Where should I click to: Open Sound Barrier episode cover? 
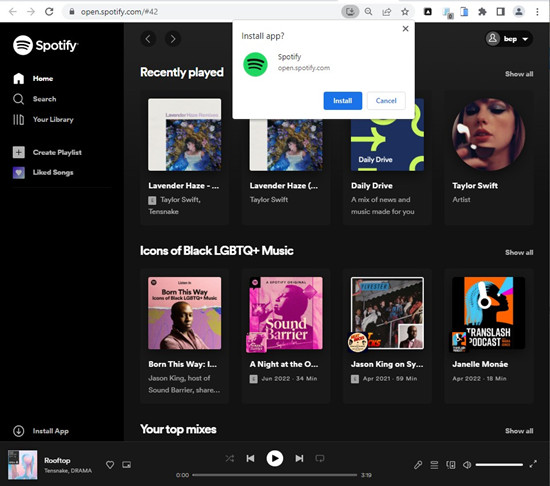pyautogui.click(x=286, y=313)
